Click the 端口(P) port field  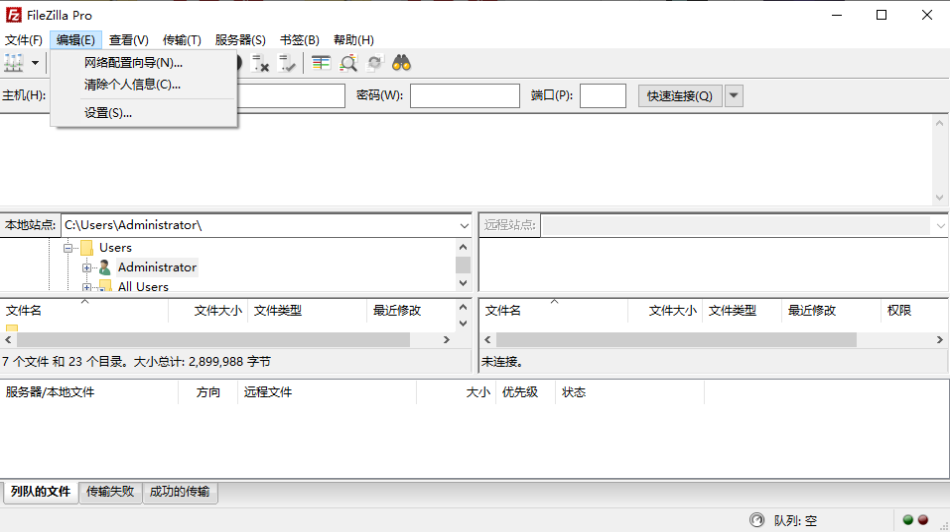603,96
